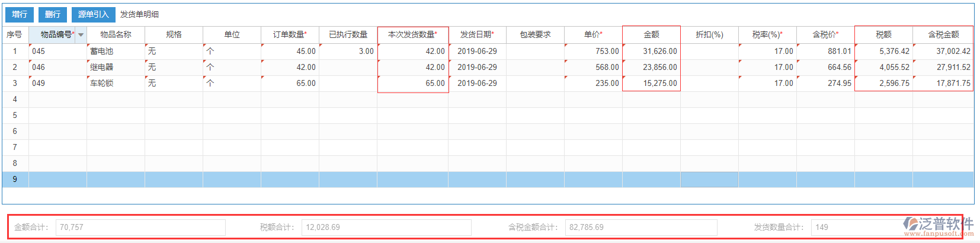Click the 金额 column header

coord(651,35)
